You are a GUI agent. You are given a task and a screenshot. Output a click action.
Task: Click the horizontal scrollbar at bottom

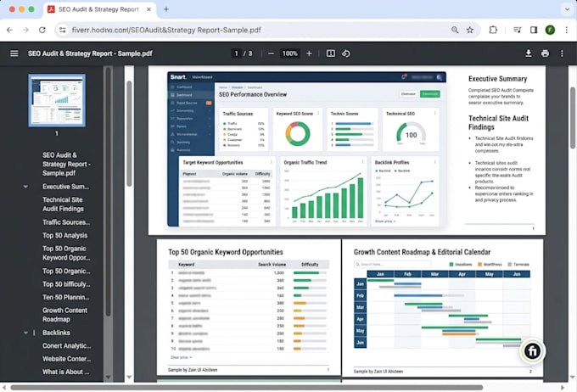[x=247, y=388]
